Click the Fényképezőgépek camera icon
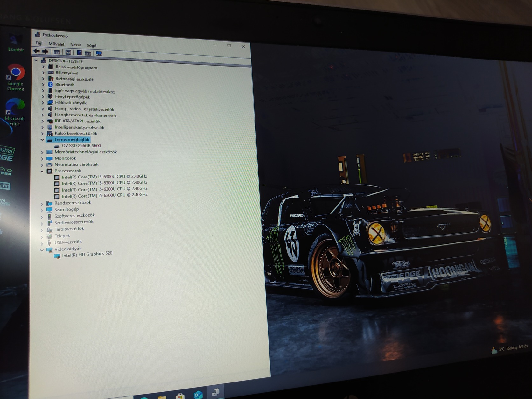 [50, 96]
